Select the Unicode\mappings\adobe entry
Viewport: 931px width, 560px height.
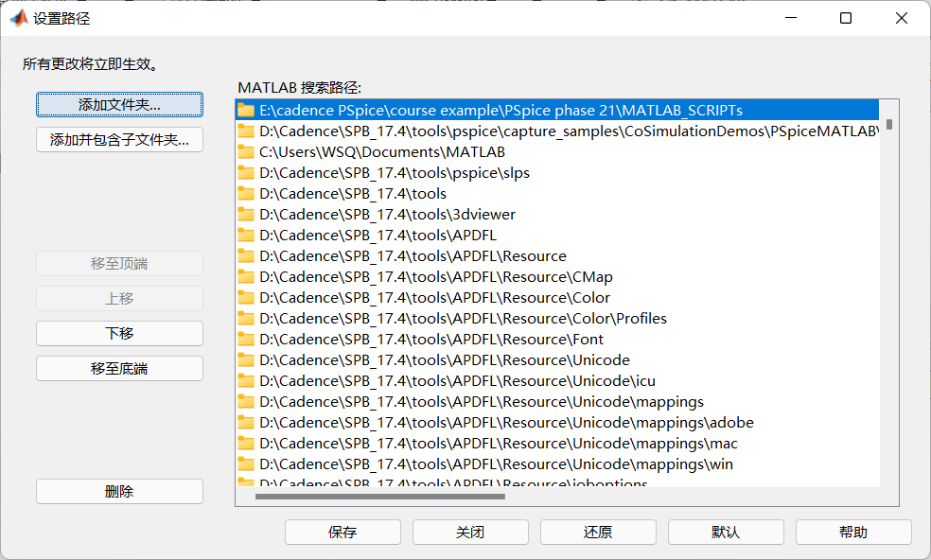(x=557, y=422)
